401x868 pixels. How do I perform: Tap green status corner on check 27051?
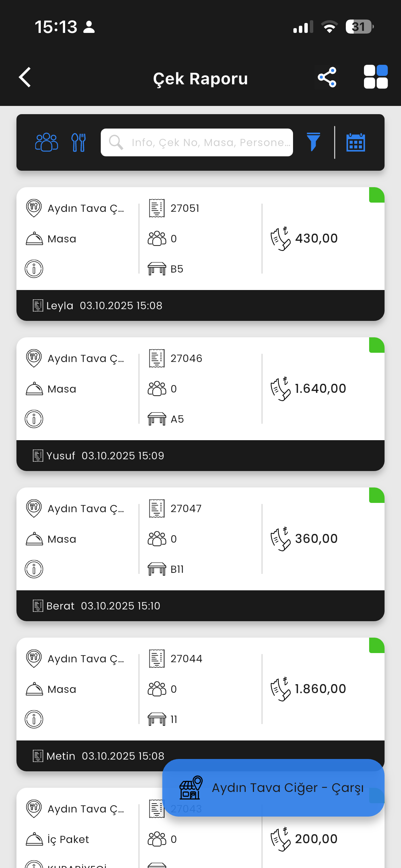click(376, 195)
